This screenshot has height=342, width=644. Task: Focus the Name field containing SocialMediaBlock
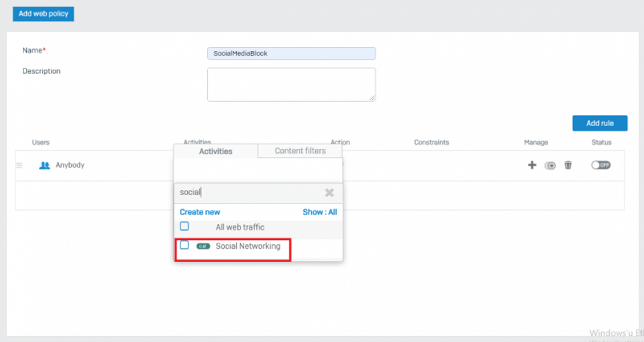point(291,54)
